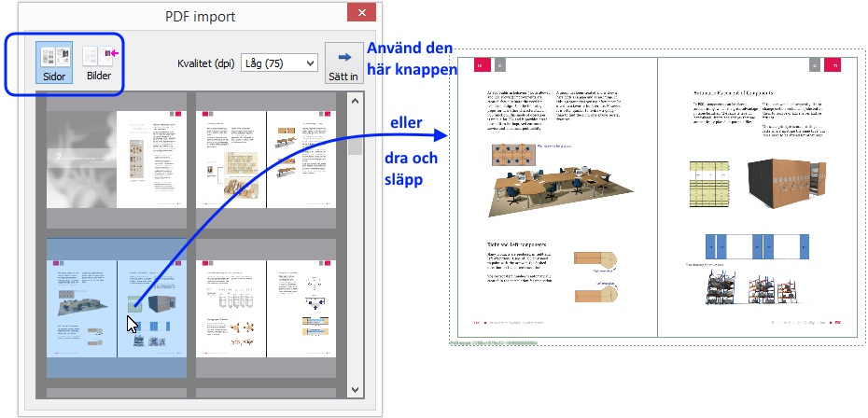Viewport: 868px width, 418px height.
Task: Switch to Bilder images mode
Action: [98, 63]
